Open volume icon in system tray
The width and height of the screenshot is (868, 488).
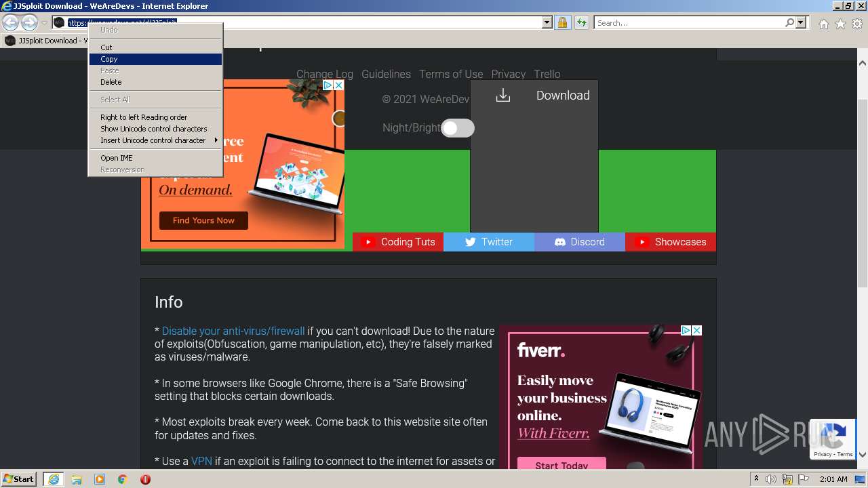770,479
